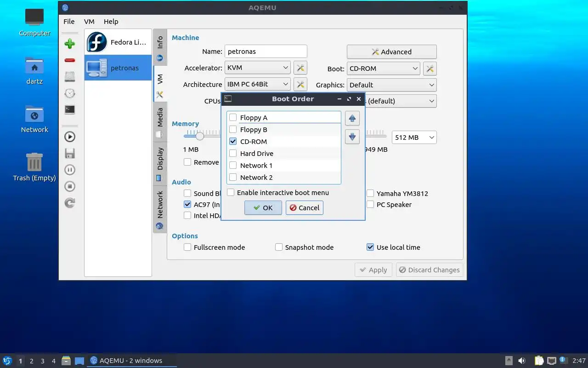Open the volume control tray icon

[522, 361]
